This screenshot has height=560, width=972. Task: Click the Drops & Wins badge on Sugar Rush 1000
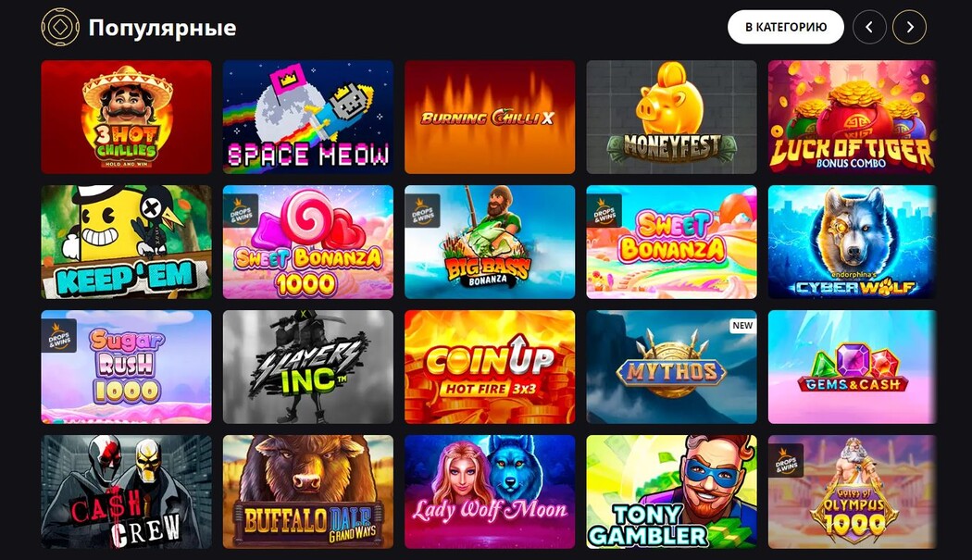click(59, 335)
